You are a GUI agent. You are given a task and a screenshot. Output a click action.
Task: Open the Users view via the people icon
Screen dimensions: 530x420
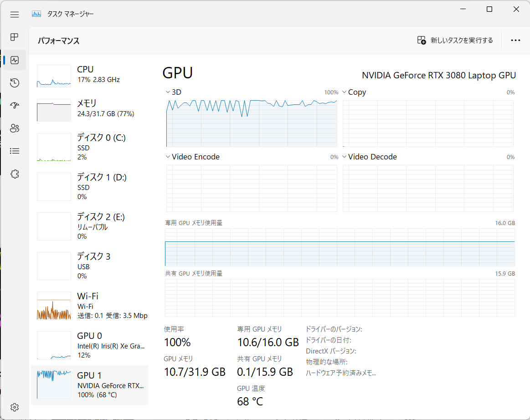coord(14,128)
